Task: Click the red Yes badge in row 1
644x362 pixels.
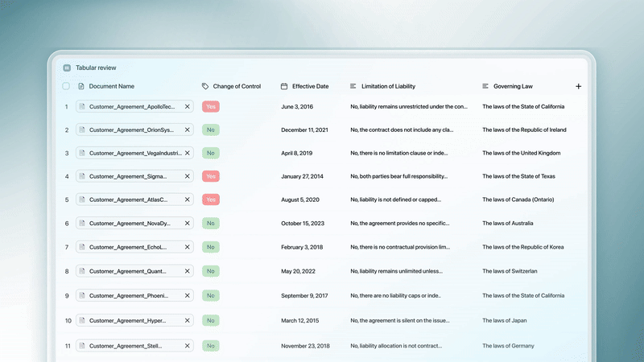Action: [211, 106]
